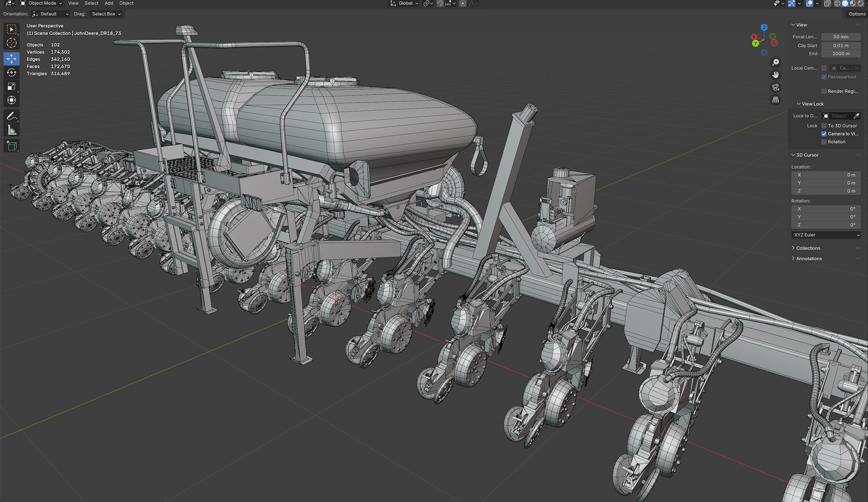Image resolution: width=868 pixels, height=502 pixels.
Task: Pick the Rotate tool
Action: (x=12, y=72)
